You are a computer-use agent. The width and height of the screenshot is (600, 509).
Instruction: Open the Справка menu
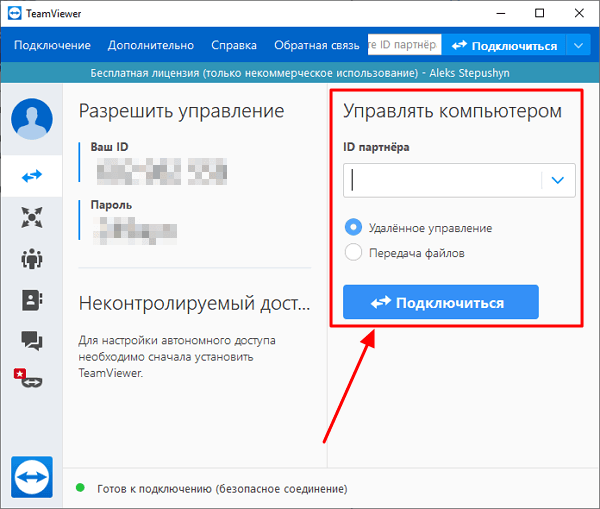[x=234, y=46]
